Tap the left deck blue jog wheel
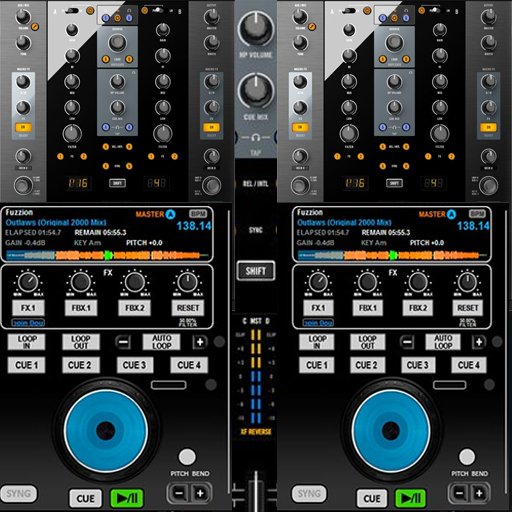 pyautogui.click(x=106, y=430)
